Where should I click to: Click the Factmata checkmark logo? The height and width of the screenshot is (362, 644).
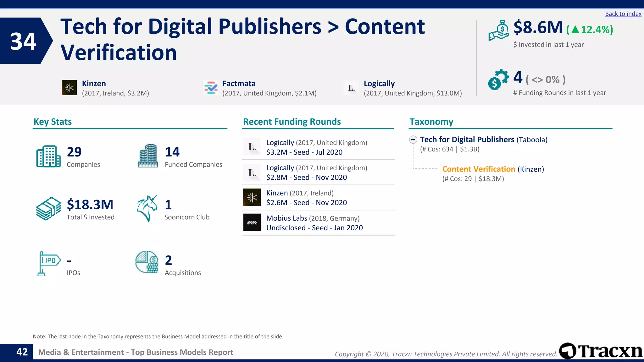(211, 88)
